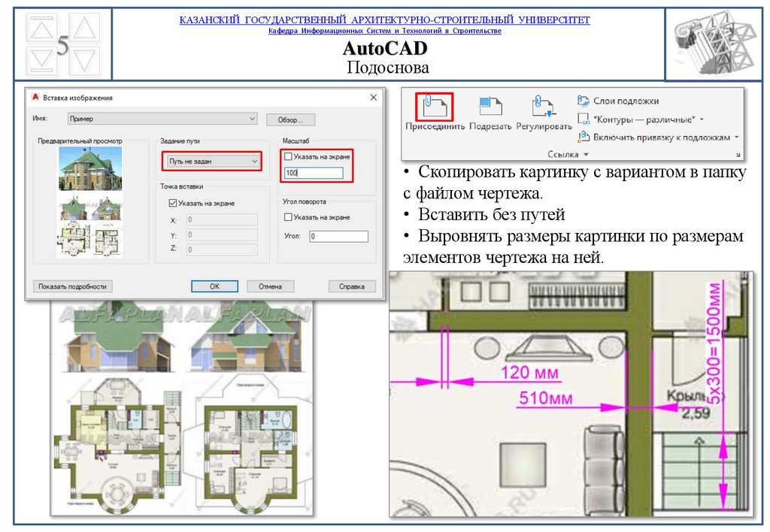Click the Предварительный просмотр label
The height and width of the screenshot is (532, 770).
80,141
